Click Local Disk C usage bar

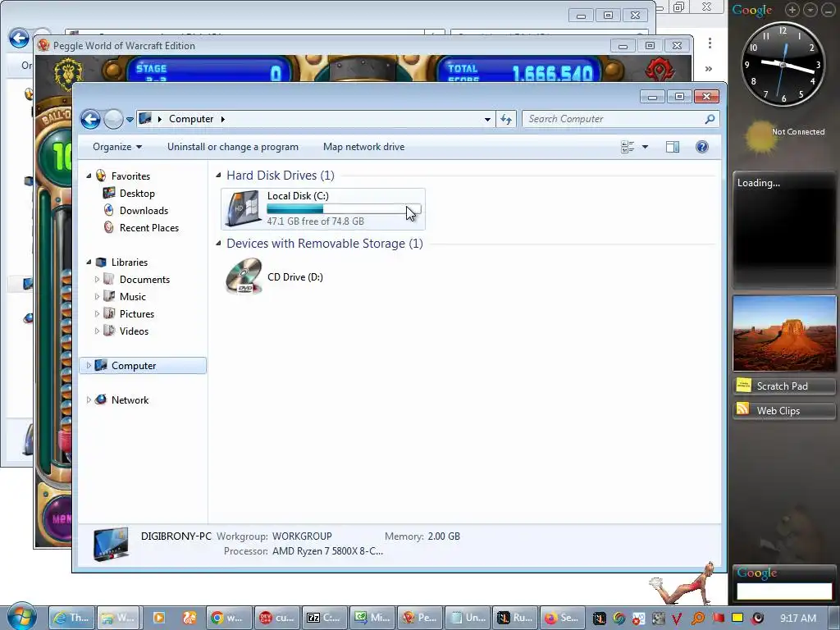click(x=344, y=209)
